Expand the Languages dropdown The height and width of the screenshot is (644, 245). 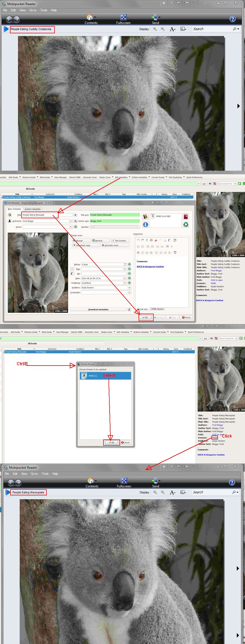[x=129, y=292]
